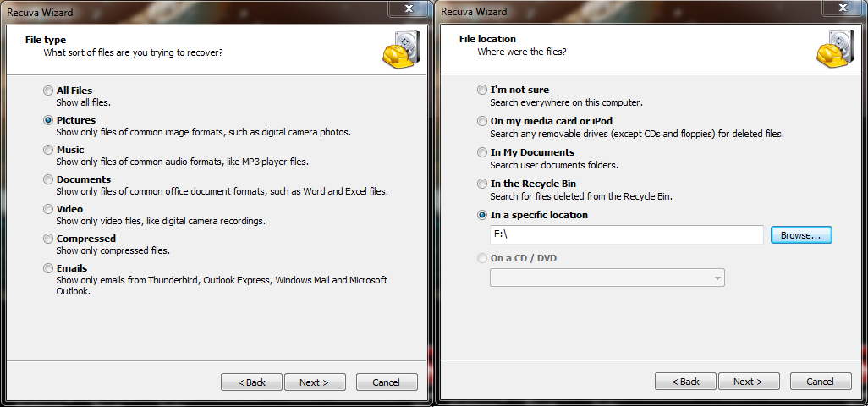The height and width of the screenshot is (407, 868).
Task: Select the In the Recycle Bin option
Action: (483, 184)
